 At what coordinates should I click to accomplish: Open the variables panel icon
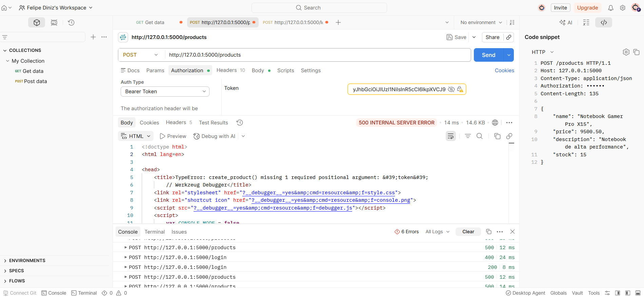[586, 22]
